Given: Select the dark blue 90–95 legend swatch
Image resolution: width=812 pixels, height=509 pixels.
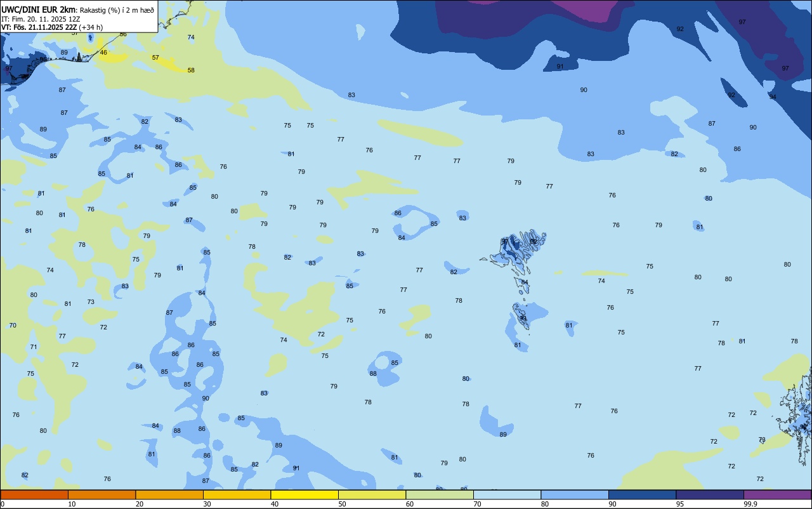Looking at the screenshot, I should tap(642, 494).
